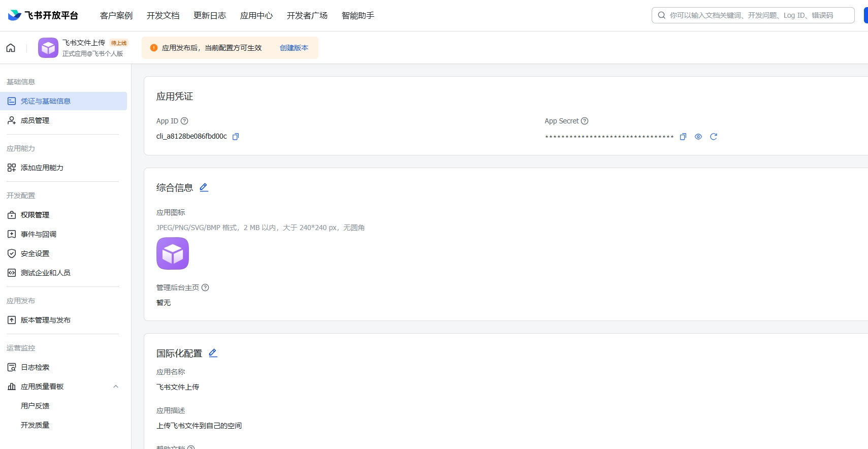The image size is (868, 449).
Task: Click the App ID text cli_a8128be086fbd00c
Action: pyautogui.click(x=191, y=136)
